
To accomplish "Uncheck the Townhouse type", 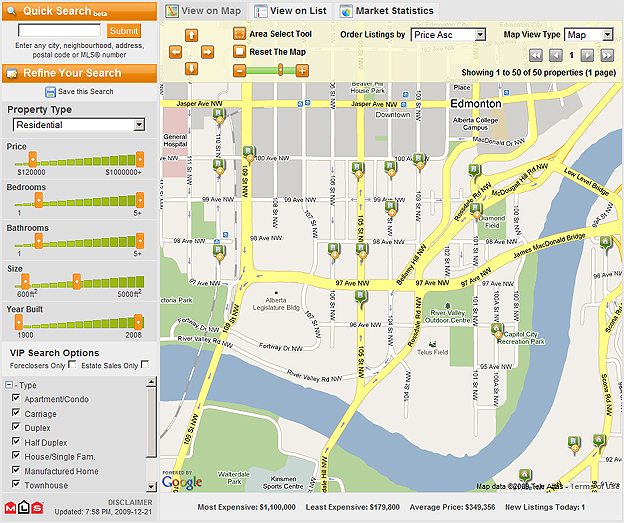I will 16,484.
